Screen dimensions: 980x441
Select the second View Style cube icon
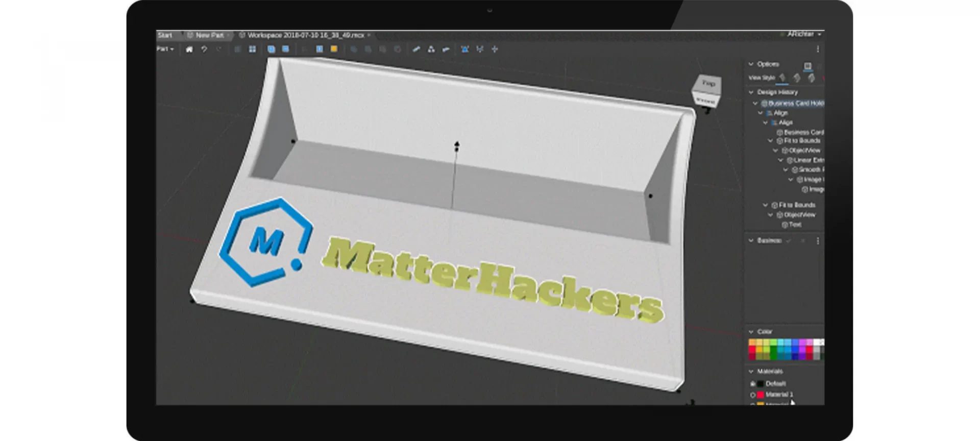[x=797, y=78]
